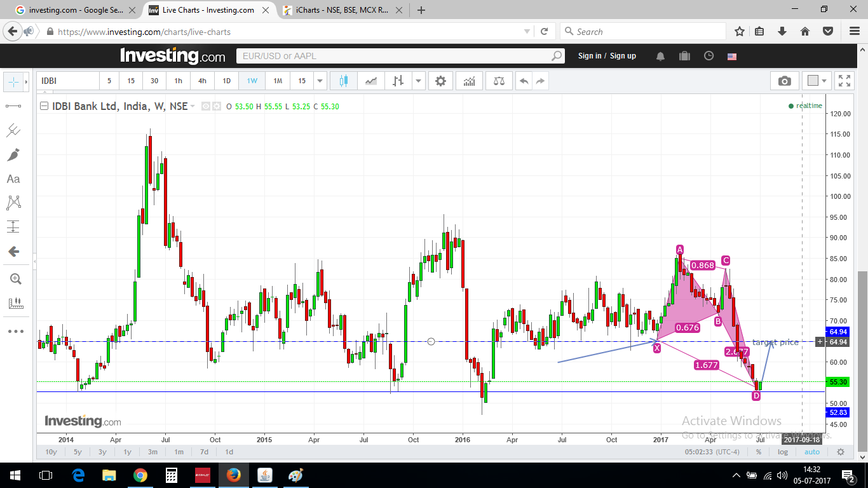Viewport: 868px width, 488px height.
Task: Click the search magnifier in Investing search box
Action: click(x=557, y=56)
